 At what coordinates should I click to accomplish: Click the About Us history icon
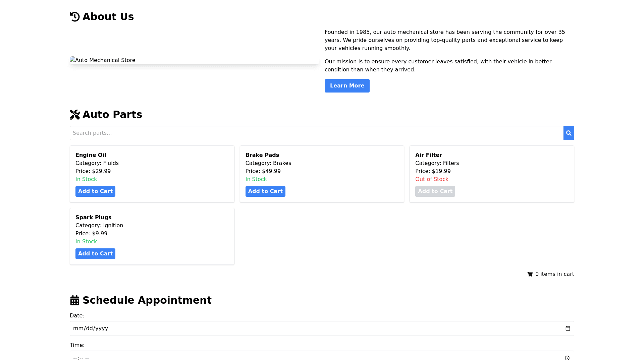(x=75, y=17)
